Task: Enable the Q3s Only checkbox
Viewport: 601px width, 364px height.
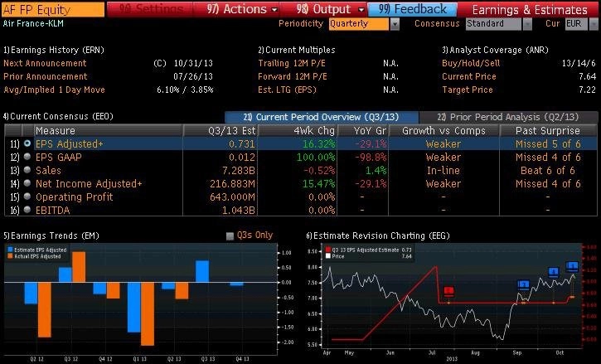Action: click(230, 235)
